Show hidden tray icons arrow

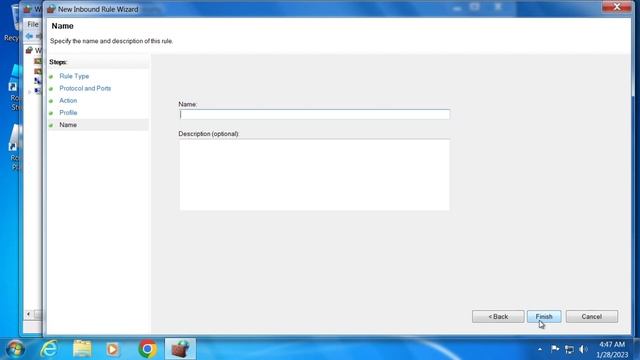(x=540, y=349)
